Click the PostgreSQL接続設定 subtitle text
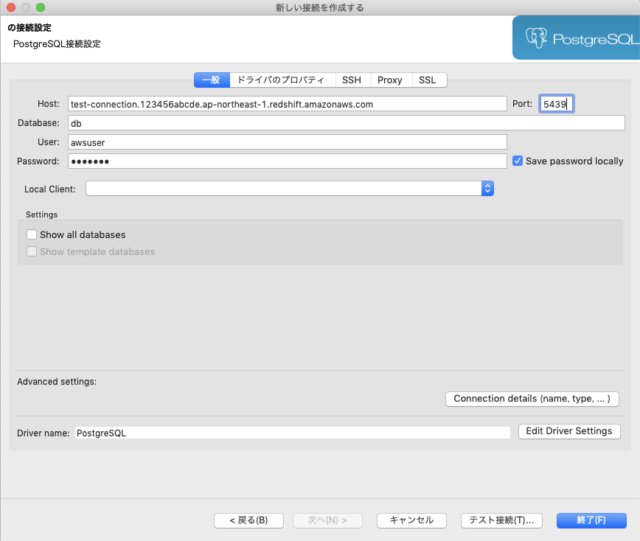The width and height of the screenshot is (640, 541). (x=57, y=44)
